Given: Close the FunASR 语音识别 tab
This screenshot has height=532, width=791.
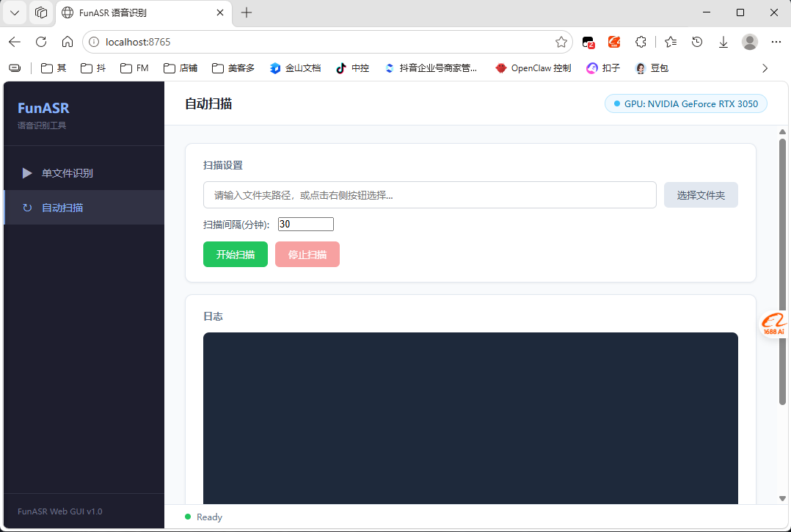Looking at the screenshot, I should [220, 12].
